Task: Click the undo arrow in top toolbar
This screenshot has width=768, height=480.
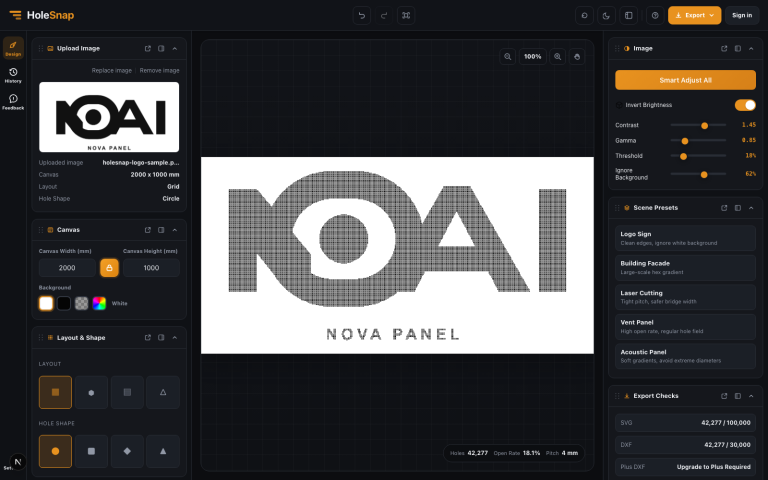Action: tap(361, 15)
